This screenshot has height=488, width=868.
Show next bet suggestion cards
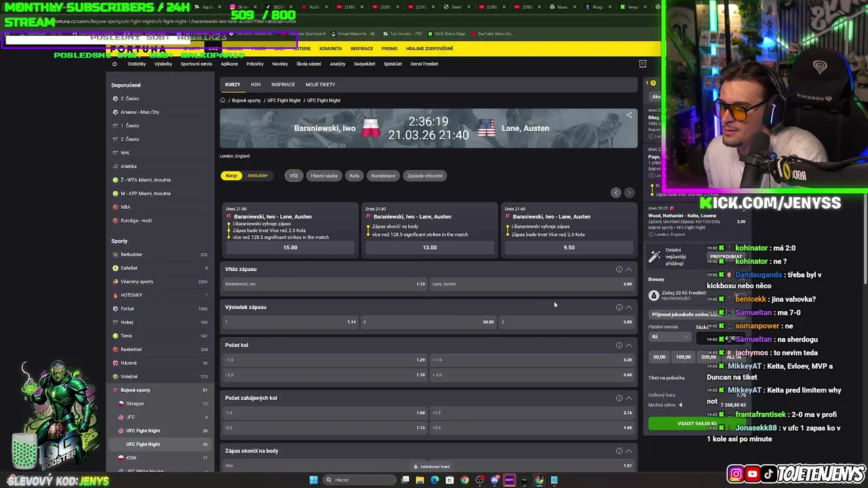(629, 192)
